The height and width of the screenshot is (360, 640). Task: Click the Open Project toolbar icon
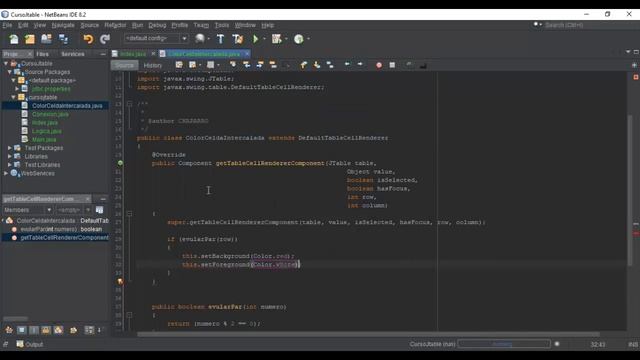(x=46, y=39)
